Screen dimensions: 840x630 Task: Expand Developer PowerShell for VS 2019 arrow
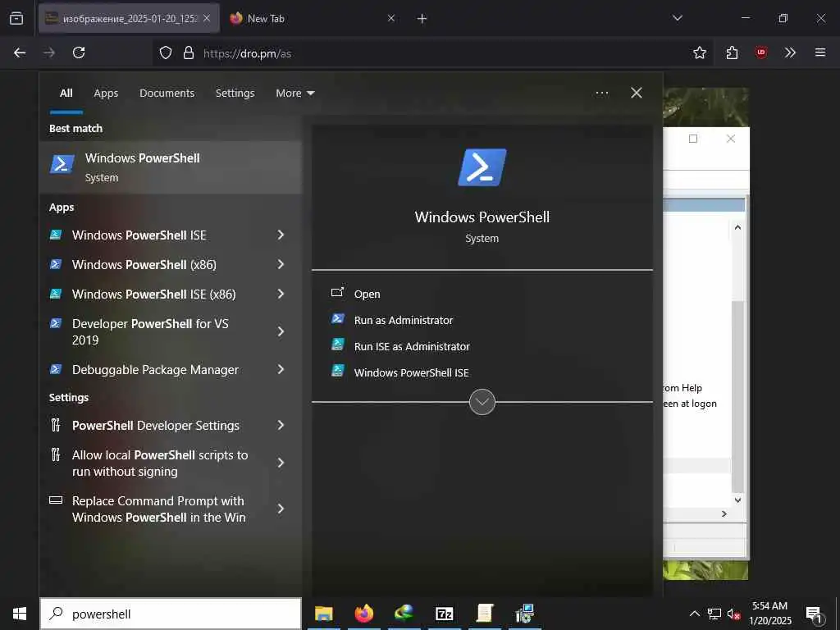281,331
